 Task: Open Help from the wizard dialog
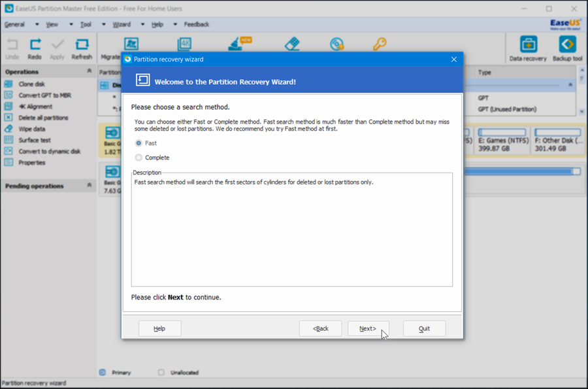[160, 329]
